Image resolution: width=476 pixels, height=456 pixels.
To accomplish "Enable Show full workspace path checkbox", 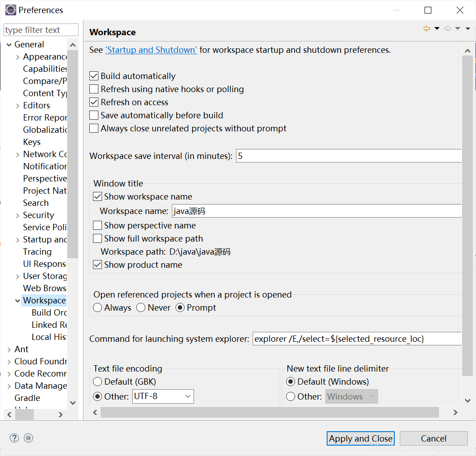I will point(97,238).
